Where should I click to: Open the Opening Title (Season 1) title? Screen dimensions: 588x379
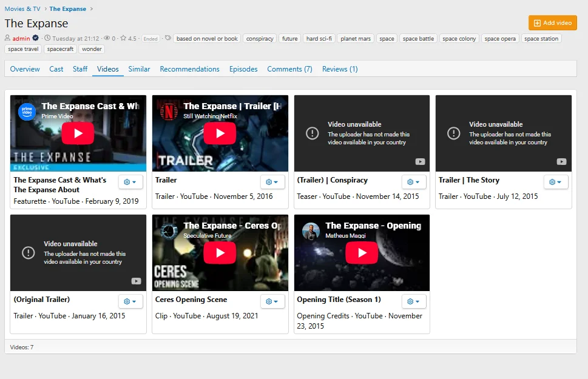pyautogui.click(x=339, y=300)
